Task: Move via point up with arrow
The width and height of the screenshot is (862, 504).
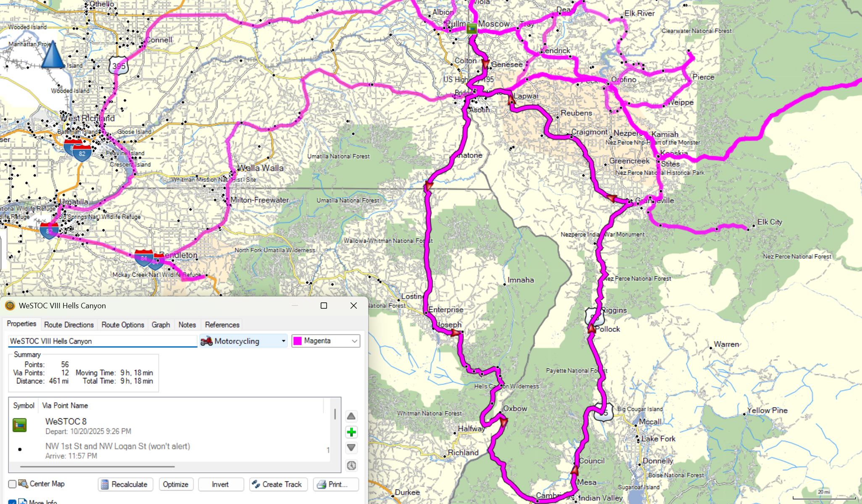Action: click(x=351, y=416)
